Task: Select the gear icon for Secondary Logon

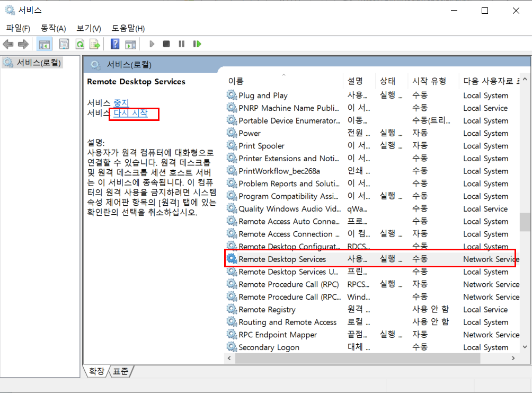Action: (232, 347)
